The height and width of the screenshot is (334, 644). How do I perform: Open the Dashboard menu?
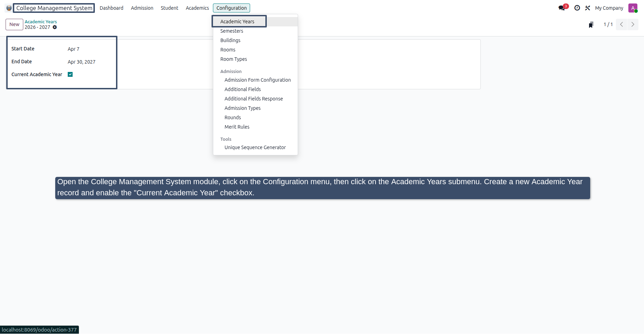[x=112, y=8]
